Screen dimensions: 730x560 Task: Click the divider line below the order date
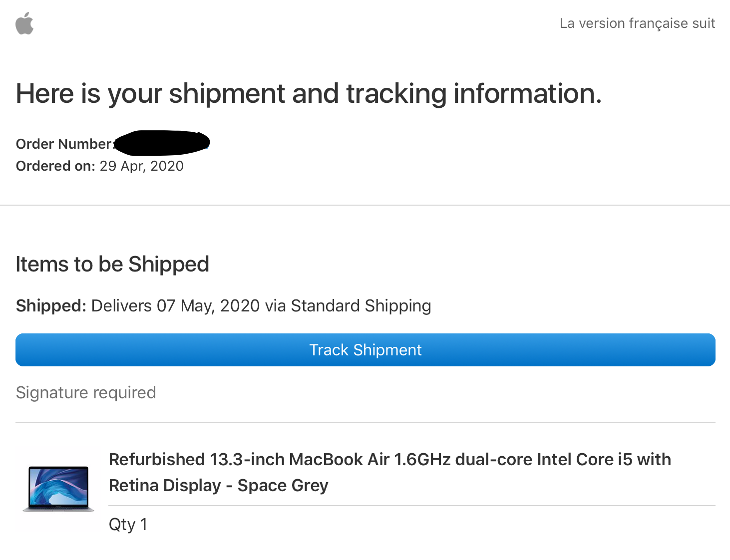tap(365, 205)
